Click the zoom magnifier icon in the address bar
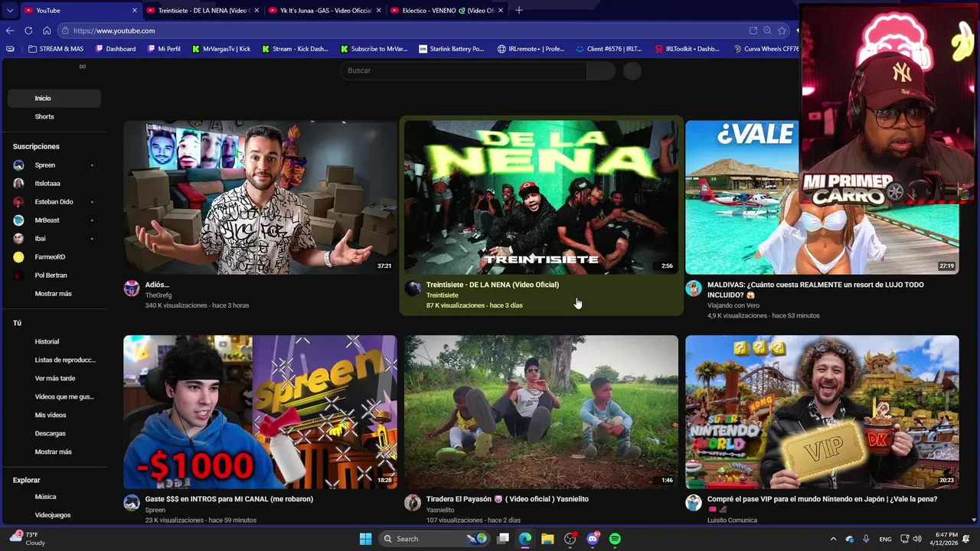 click(767, 31)
